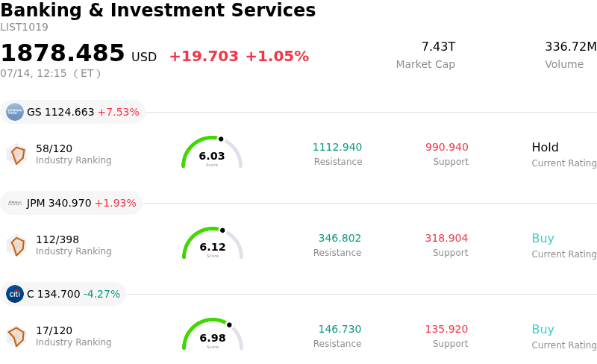This screenshot has width=597, height=364.
Task: Click the Citi 6.98 score gauge
Action: [213, 334]
